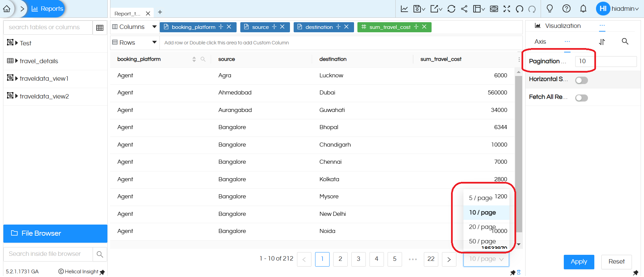Go to page 22

[x=431, y=259]
